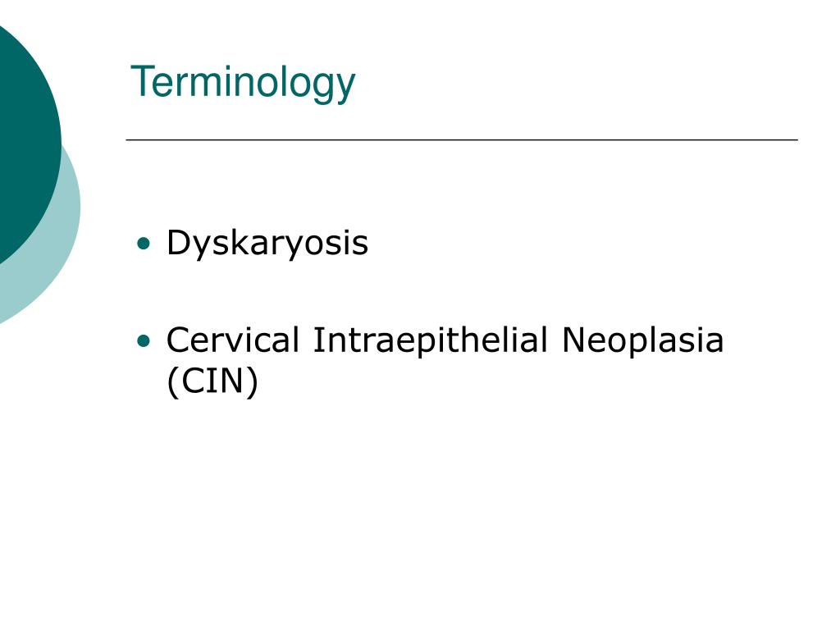840x630 pixels.
Task: Click the "(CIN)" abbreviation text
Action: point(212,381)
